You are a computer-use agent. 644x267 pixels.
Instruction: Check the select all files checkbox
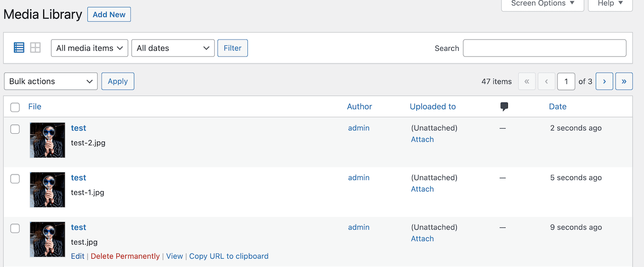15,107
